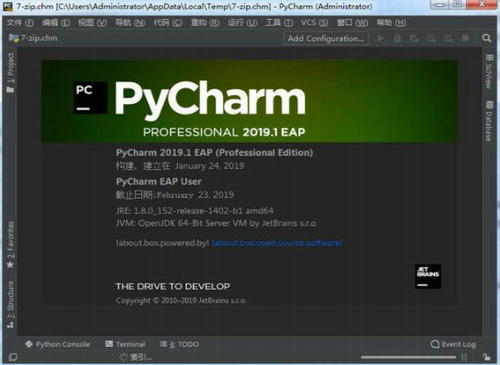Viewport: 500px width, 365px height.
Task: Click Run with Coverage icon
Action: click(414, 38)
